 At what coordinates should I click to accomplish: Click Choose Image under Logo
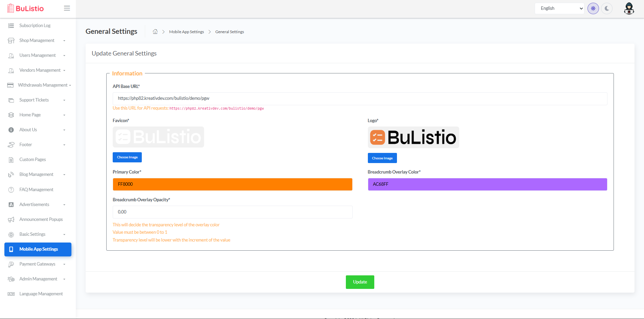[x=382, y=158]
